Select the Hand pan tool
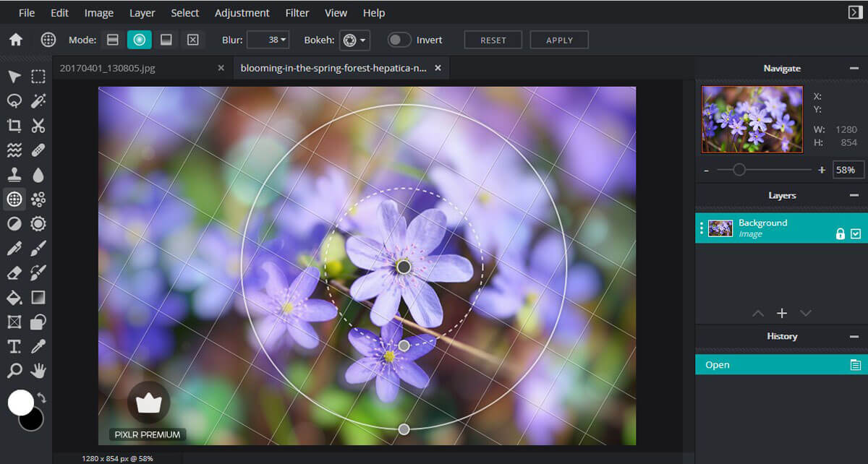Image resolution: width=868 pixels, height=464 pixels. coord(38,371)
